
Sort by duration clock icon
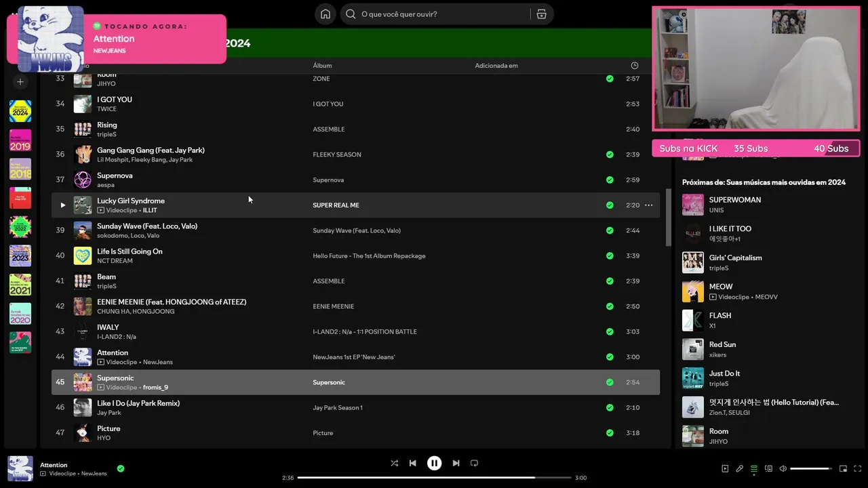click(635, 66)
